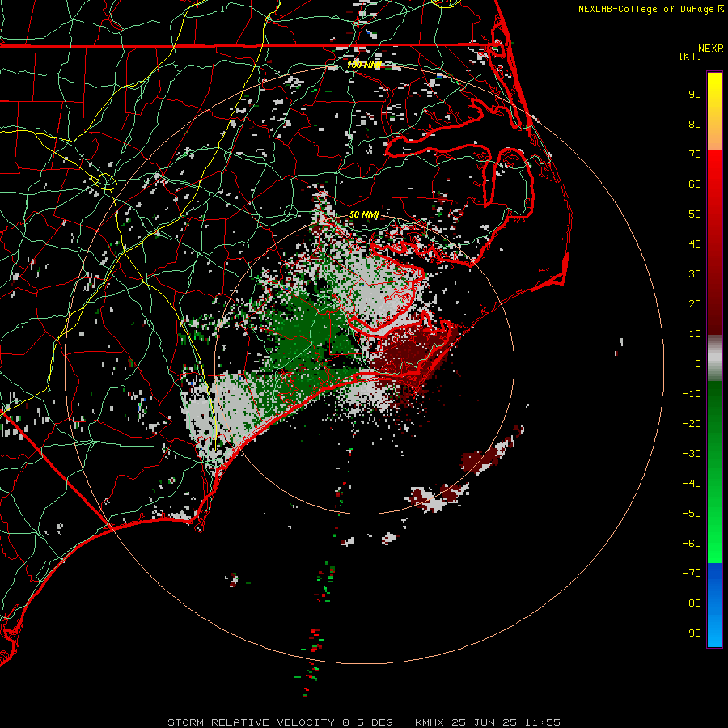The image size is (728, 728).
Task: Click the -10 value on the velocity scale
Action: point(692,394)
